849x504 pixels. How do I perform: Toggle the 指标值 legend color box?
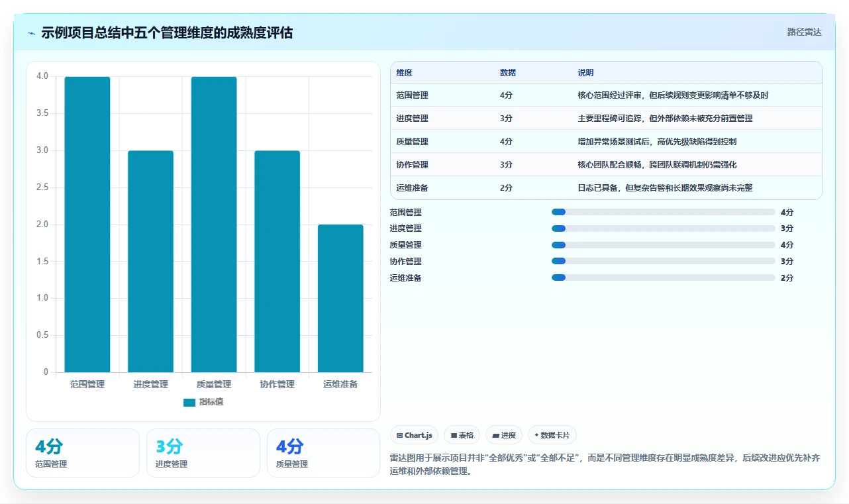[189, 402]
